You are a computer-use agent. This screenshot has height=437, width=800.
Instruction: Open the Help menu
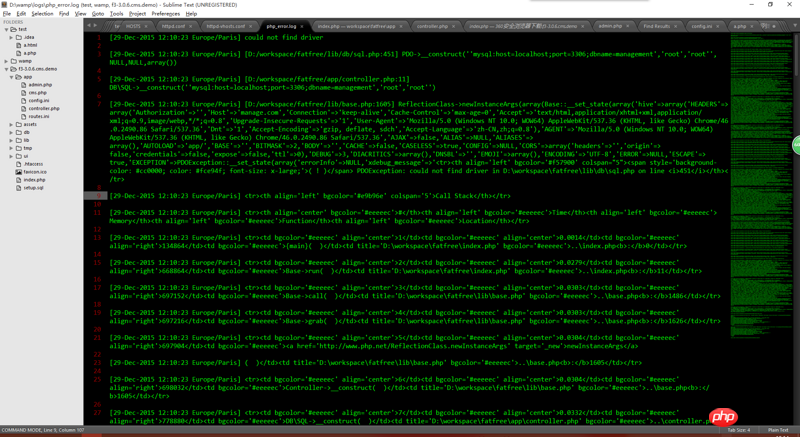click(191, 14)
